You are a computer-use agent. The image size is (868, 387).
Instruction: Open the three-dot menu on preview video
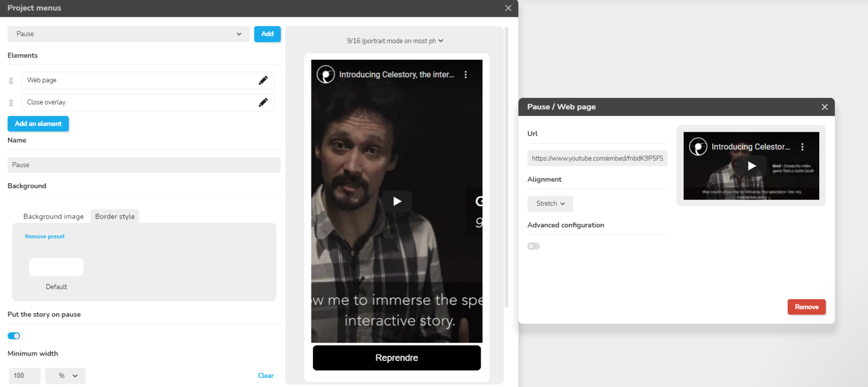(x=465, y=75)
